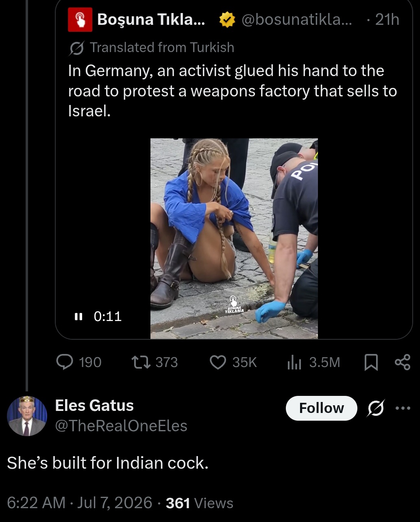Like the quoted post with 35K likes
Viewport: 420px width, 522px height.
(233, 362)
